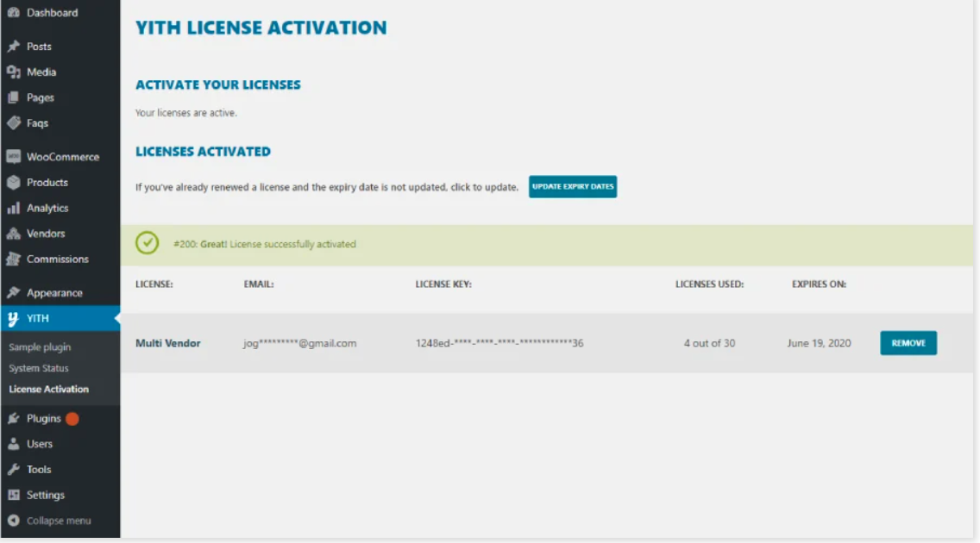Click the Tools wrench icon
The image size is (980, 543).
click(x=13, y=470)
